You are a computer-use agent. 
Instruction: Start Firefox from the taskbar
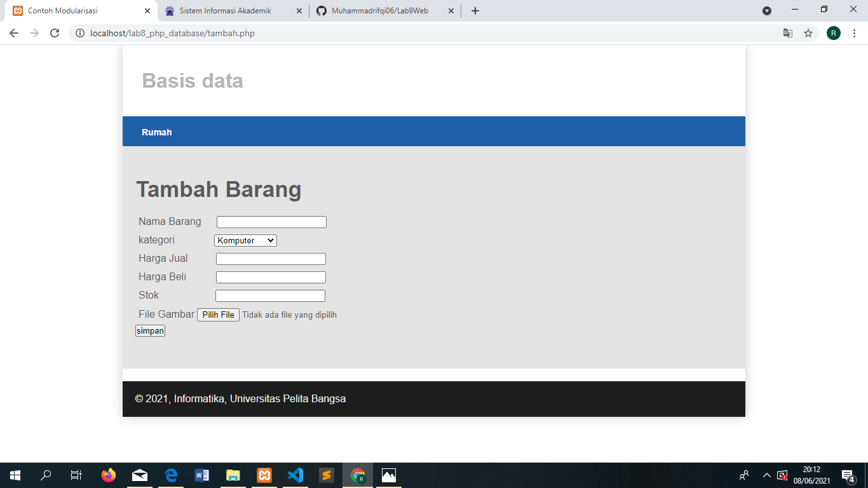tap(108, 475)
